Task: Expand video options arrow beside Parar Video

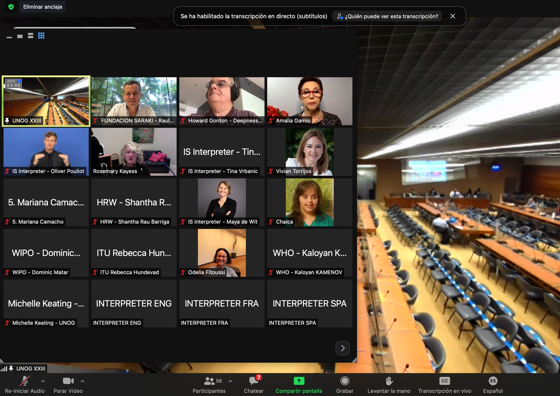Action: 82,381
